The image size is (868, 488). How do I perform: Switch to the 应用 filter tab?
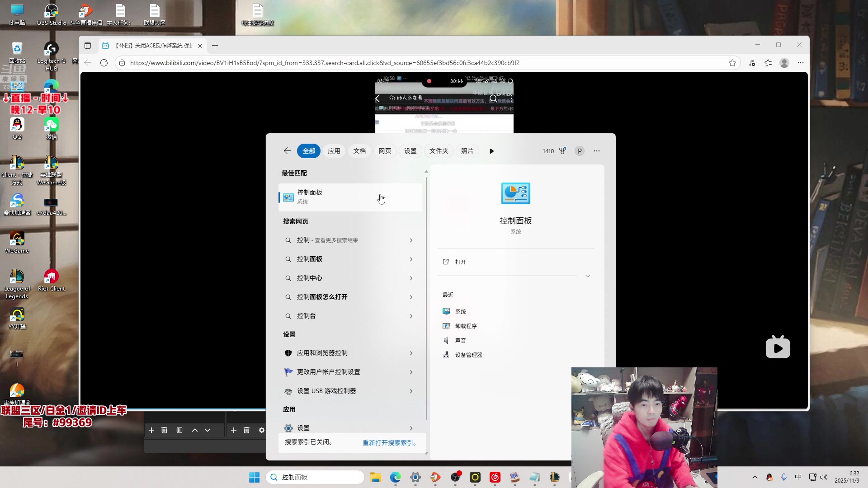tap(334, 151)
